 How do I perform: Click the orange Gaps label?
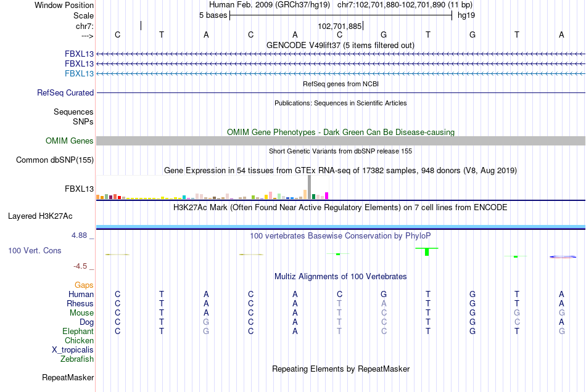(x=84, y=285)
